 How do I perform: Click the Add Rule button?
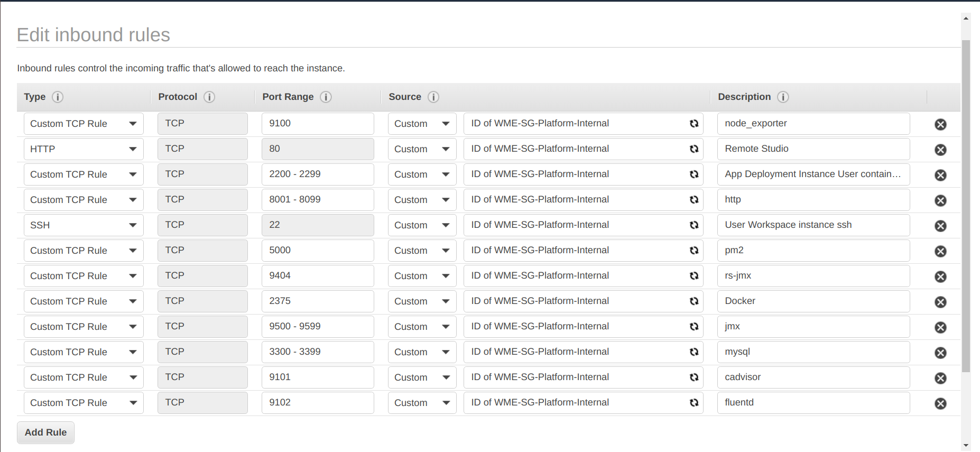click(46, 432)
